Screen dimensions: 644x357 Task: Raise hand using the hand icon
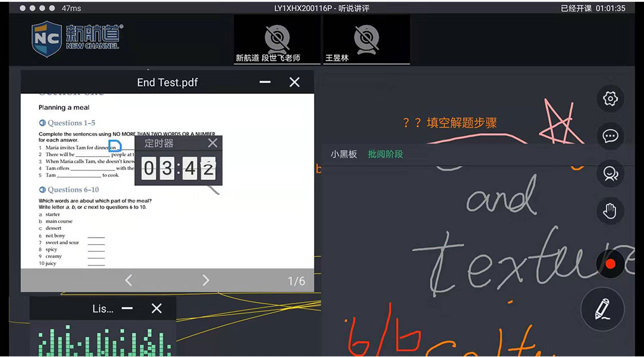point(610,211)
